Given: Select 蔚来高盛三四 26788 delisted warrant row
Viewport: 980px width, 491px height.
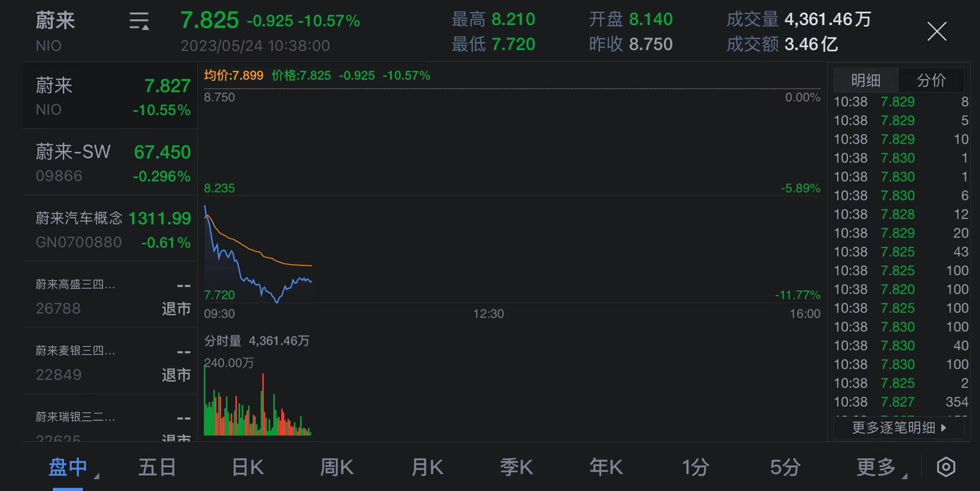Looking at the screenshot, I should pyautogui.click(x=111, y=295).
